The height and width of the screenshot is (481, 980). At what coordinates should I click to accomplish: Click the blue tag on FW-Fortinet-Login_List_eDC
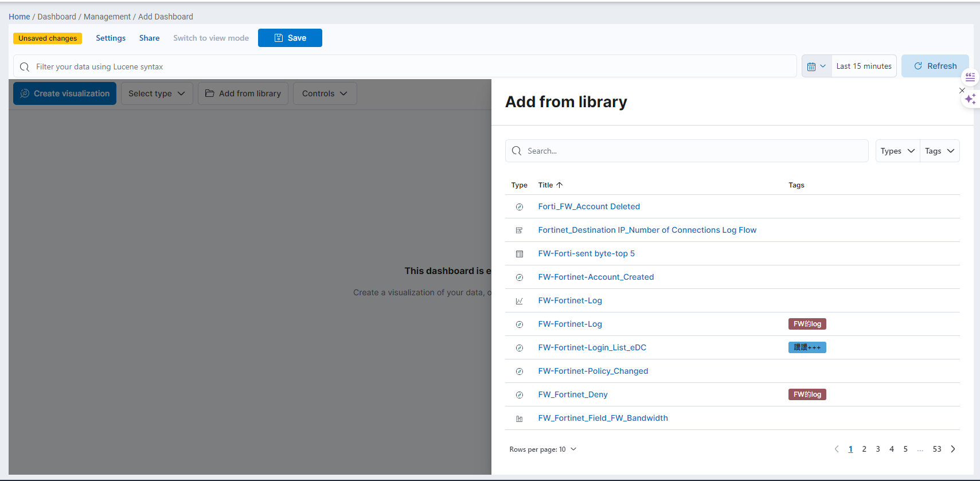(807, 347)
